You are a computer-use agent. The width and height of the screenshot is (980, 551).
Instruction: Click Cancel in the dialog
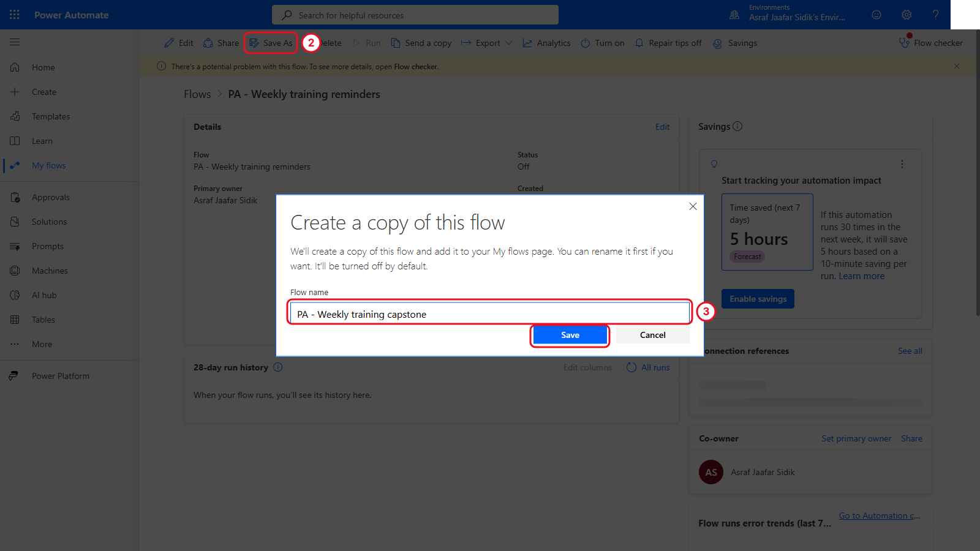[x=653, y=335]
